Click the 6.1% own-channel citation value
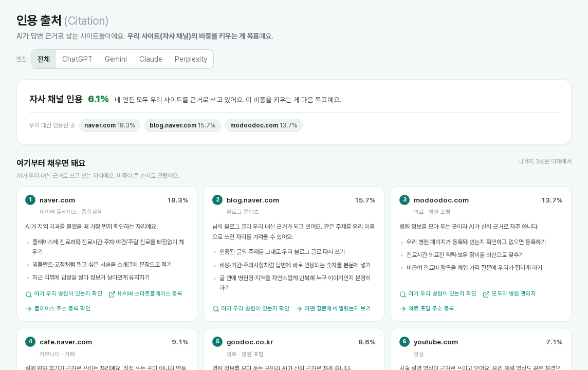This screenshot has height=370, width=588. point(98,99)
